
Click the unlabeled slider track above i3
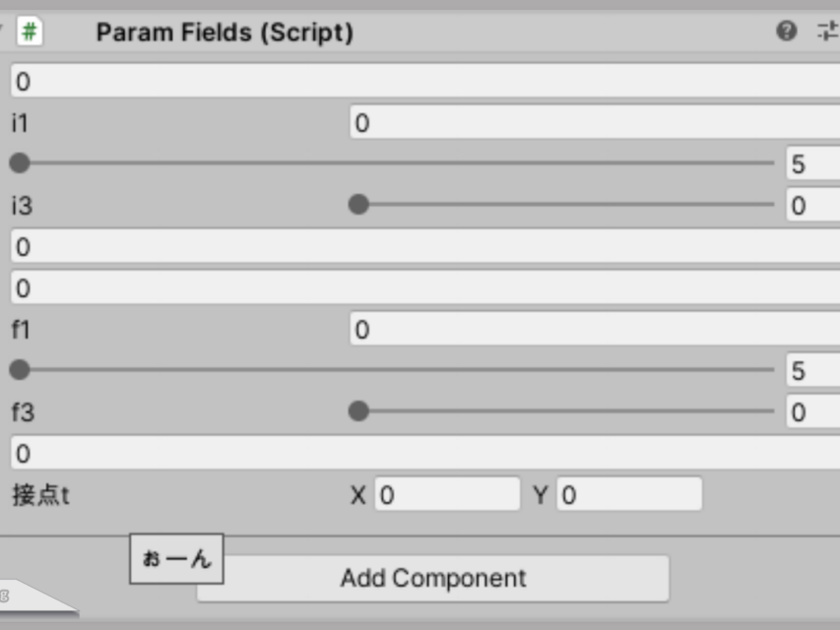[x=394, y=163]
